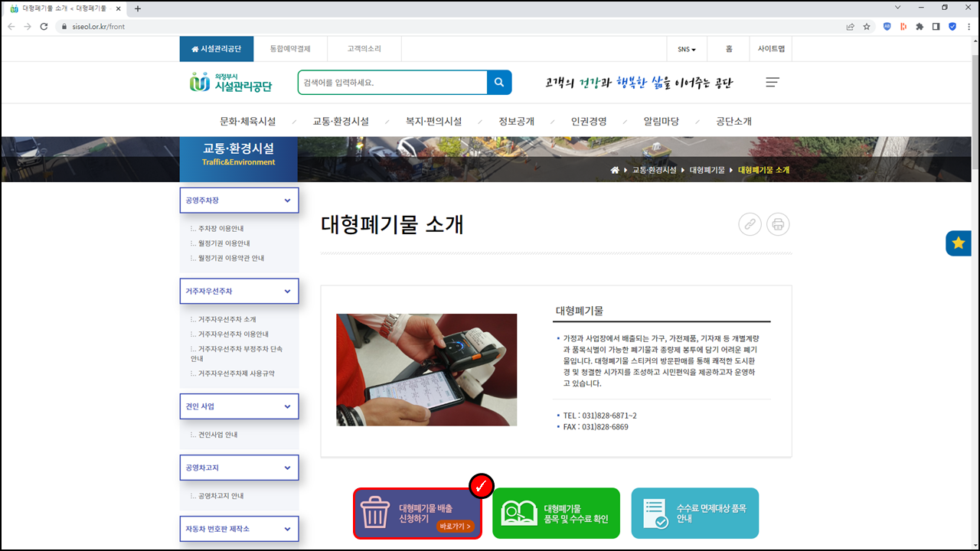Click the magnifier search button
This screenshot has height=551, width=980.
coord(499,83)
